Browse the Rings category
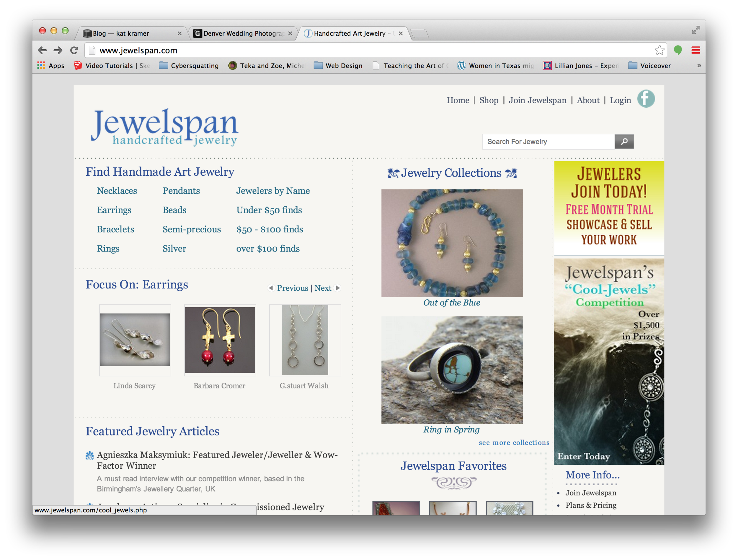Screen dimensions: 738x560 click(108, 249)
